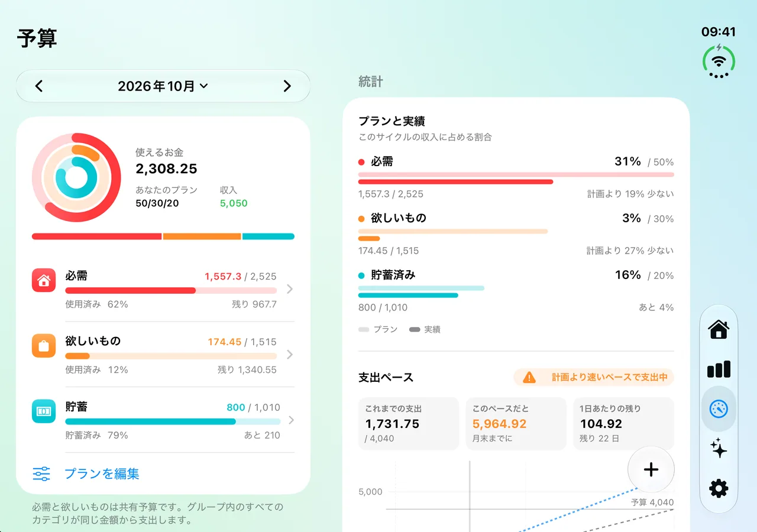Open the このペースだと projection card
This screenshot has width=757, height=532.
[516, 424]
